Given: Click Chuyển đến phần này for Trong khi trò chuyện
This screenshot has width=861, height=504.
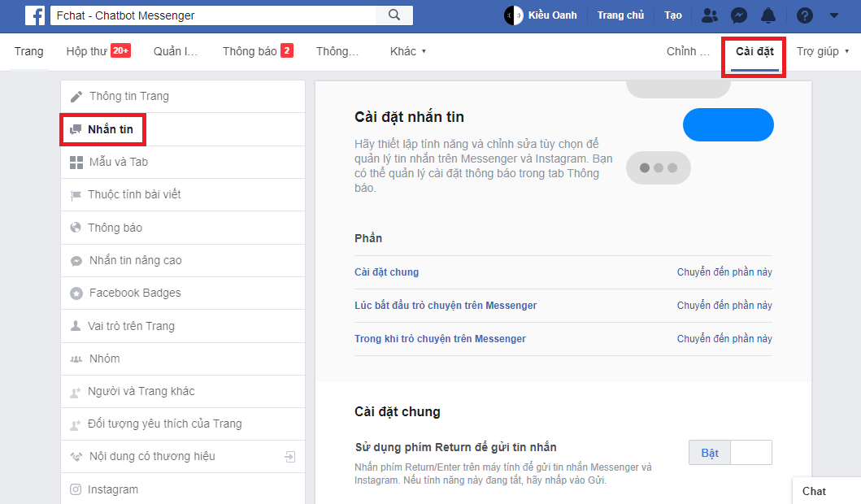Looking at the screenshot, I should 724,339.
